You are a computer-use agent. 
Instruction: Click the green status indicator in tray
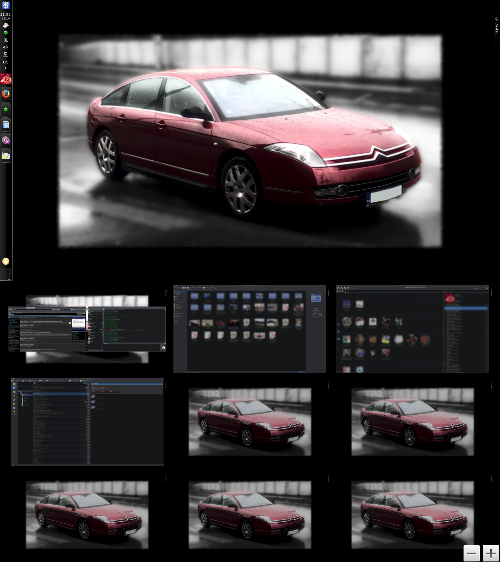(5, 33)
